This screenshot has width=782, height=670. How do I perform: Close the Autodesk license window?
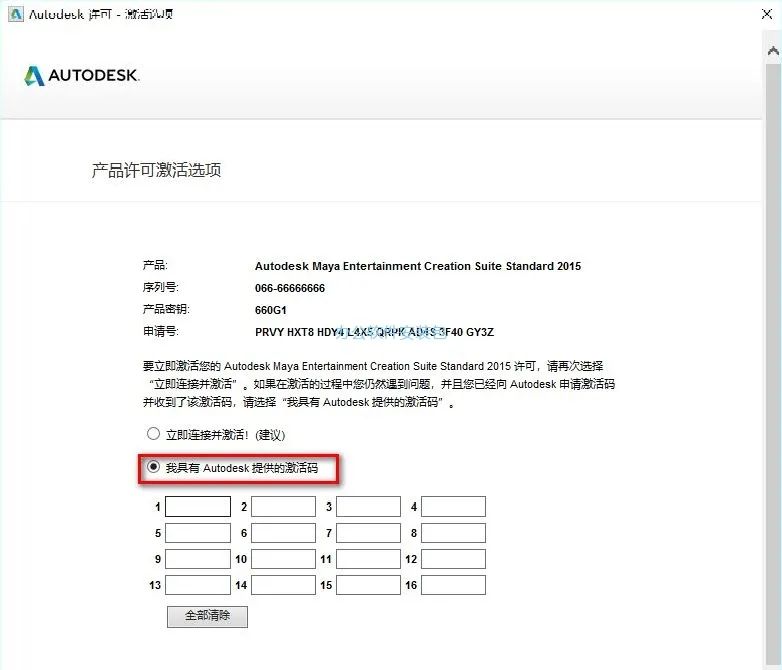point(767,14)
